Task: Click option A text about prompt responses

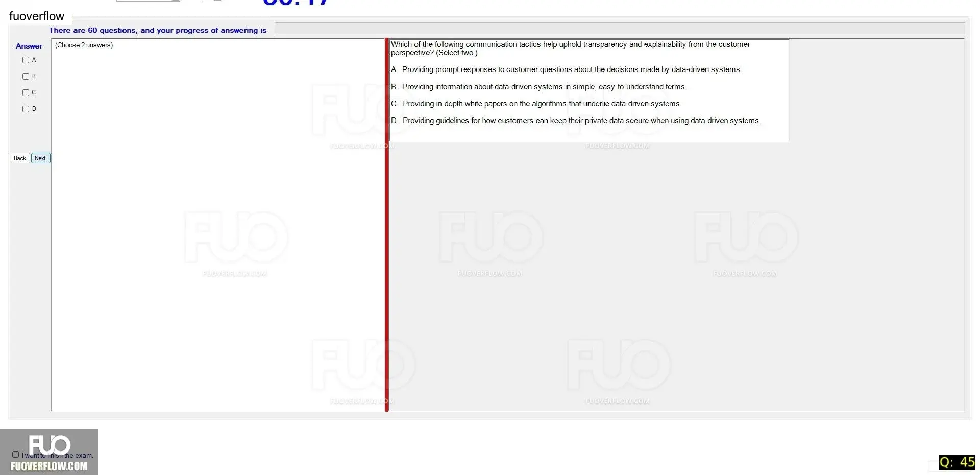Action: 566,69
